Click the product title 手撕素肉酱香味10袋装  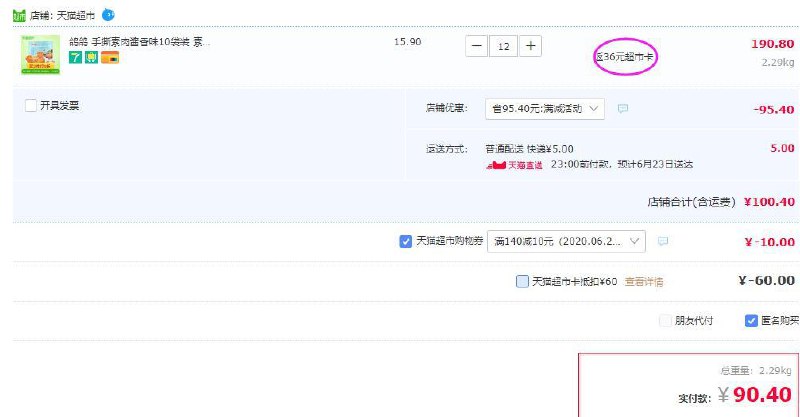coord(140,42)
